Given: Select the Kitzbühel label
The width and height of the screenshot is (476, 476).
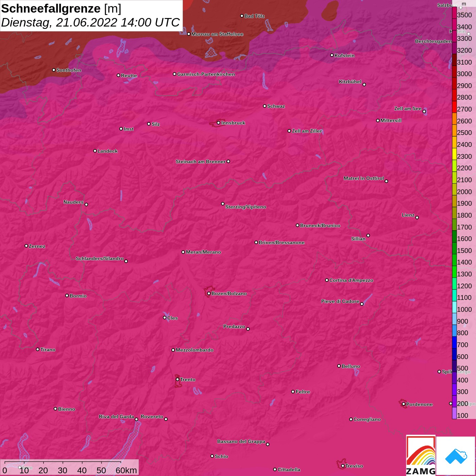Looking at the screenshot, I should [350, 82].
